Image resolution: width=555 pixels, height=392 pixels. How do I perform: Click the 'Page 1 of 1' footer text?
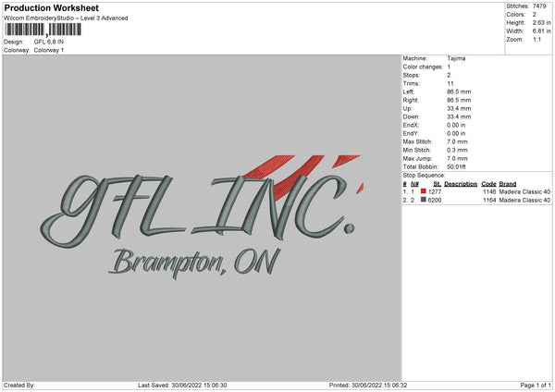(x=536, y=386)
